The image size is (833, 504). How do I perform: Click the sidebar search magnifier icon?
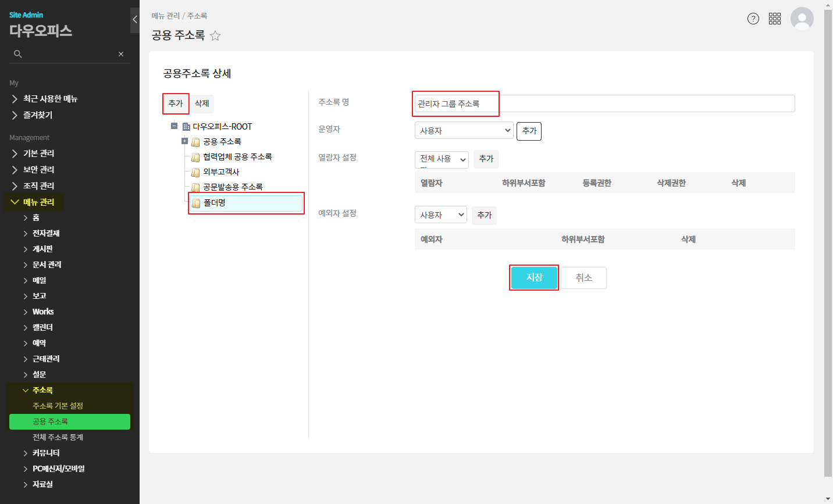(18, 54)
